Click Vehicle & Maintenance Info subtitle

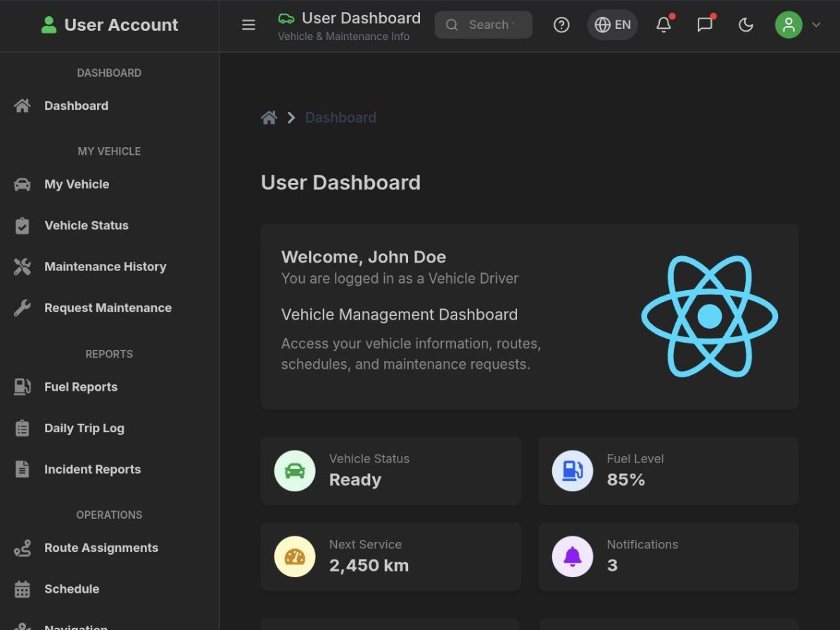[343, 37]
